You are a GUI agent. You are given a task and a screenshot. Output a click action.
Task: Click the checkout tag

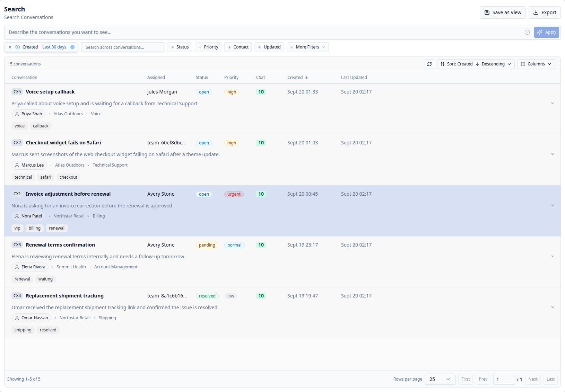point(68,177)
